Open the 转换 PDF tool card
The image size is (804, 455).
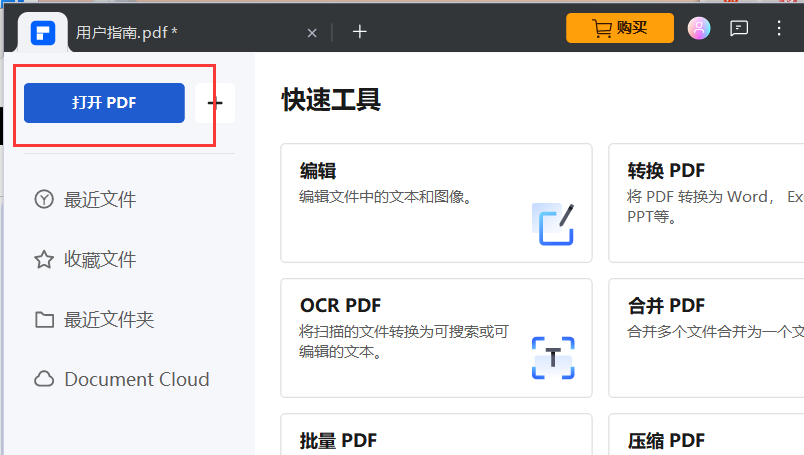(706, 203)
